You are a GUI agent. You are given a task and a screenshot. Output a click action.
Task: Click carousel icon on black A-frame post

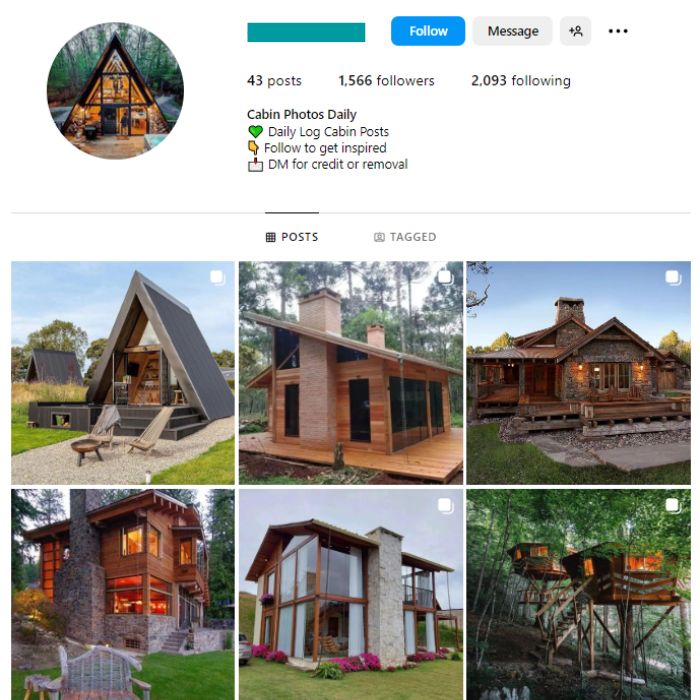[217, 278]
